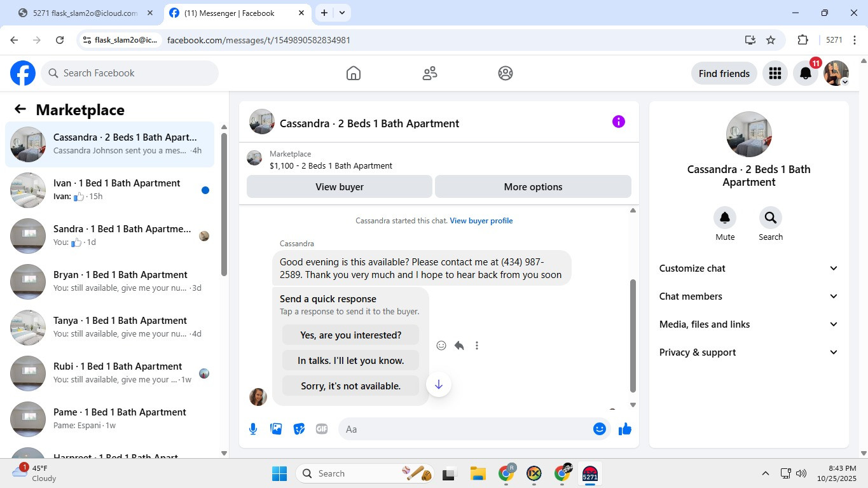Open Rubi 1 Bed 1 Bath conversation
The image size is (868, 488).
point(110,373)
